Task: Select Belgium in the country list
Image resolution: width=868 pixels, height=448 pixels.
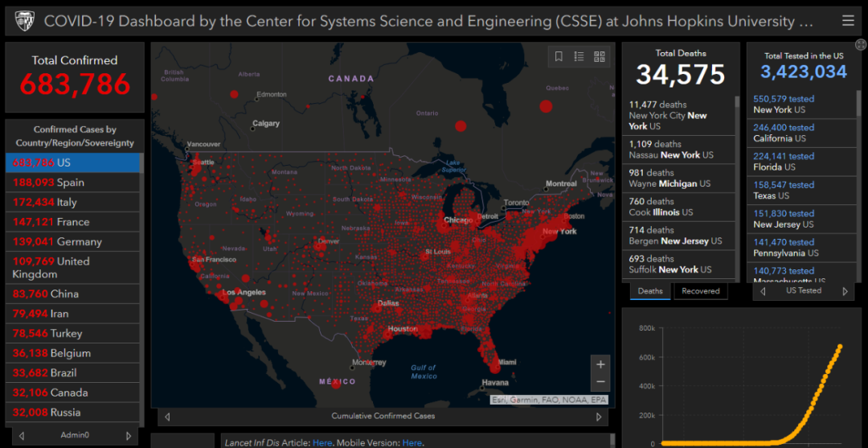Action: click(x=72, y=353)
